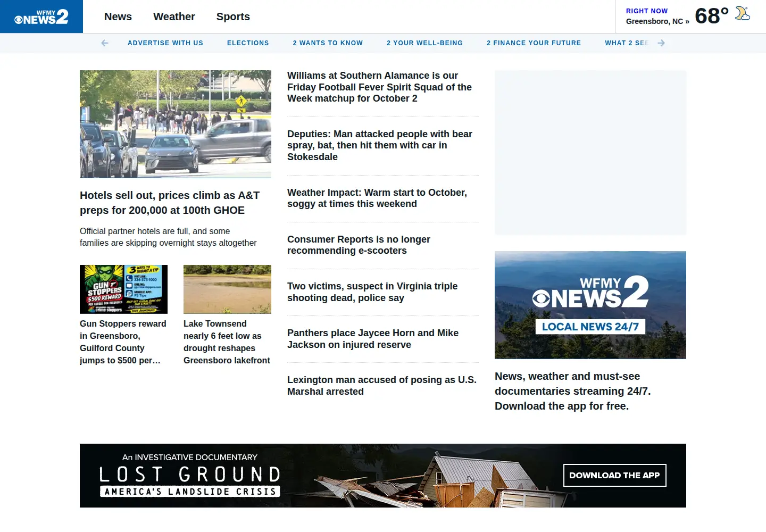Click the Right Now weather label
Viewport: 766px width, 532px height.
tap(647, 11)
